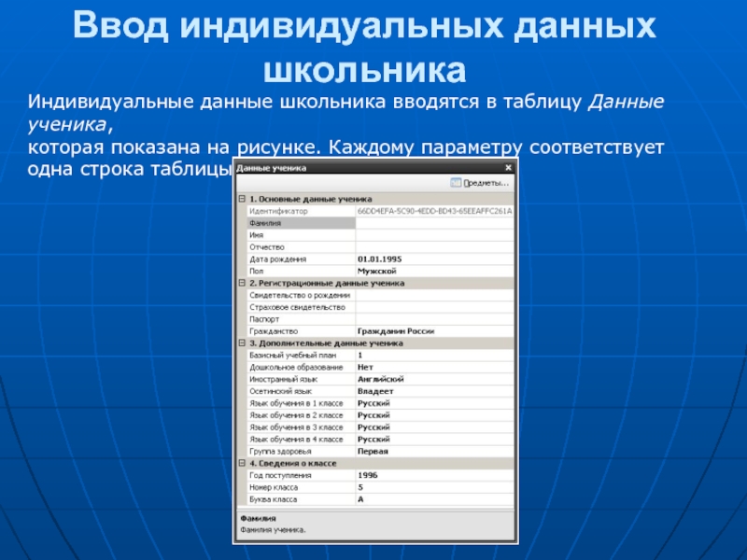Select the Дошкольное образование row
This screenshot has height=560, width=747.
[296, 367]
